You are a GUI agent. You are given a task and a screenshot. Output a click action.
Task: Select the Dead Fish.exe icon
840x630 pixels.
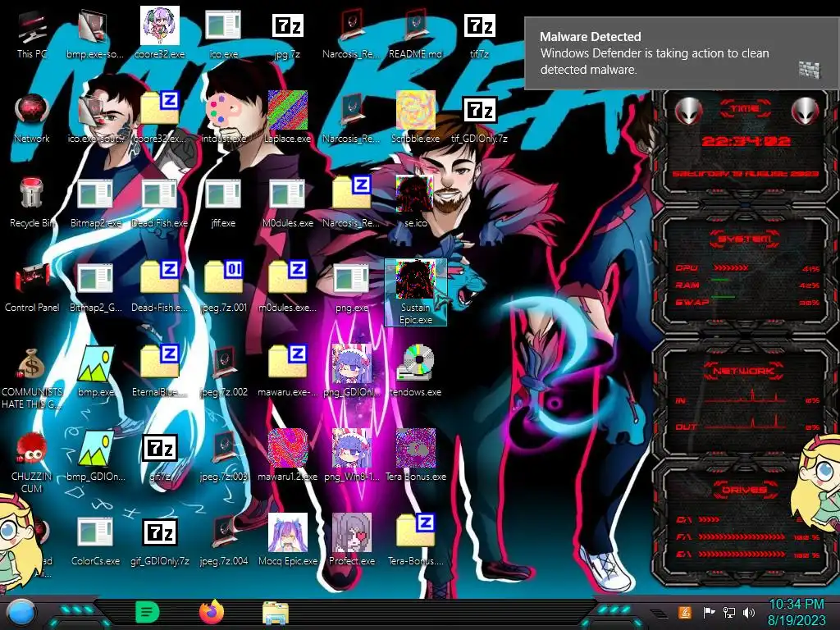(x=160, y=202)
